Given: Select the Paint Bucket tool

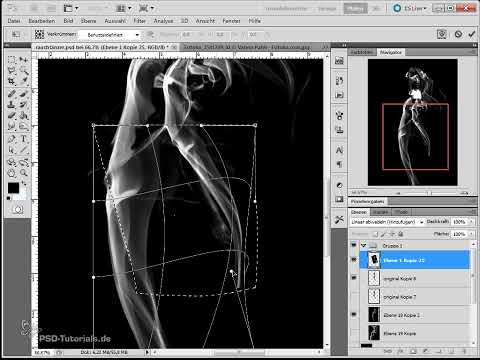Looking at the screenshot, I should [23, 116].
